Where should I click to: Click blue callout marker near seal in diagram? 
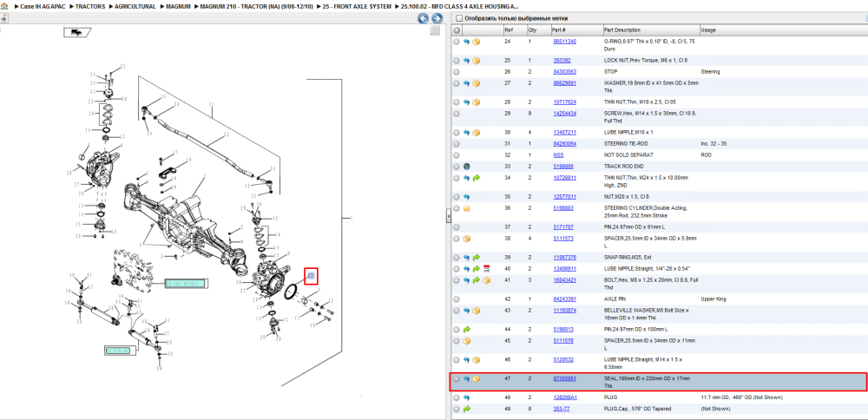pyautogui.click(x=311, y=276)
